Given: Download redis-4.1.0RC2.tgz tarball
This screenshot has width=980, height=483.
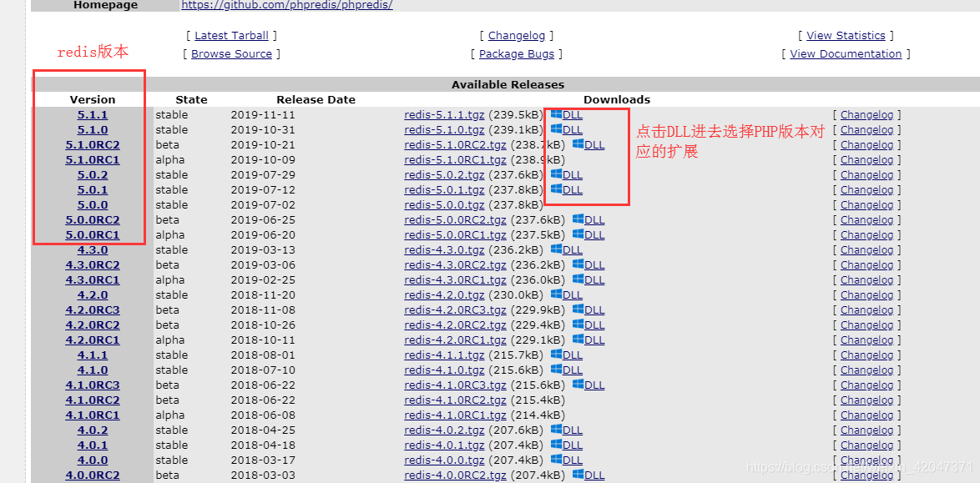Looking at the screenshot, I should click(x=455, y=400).
